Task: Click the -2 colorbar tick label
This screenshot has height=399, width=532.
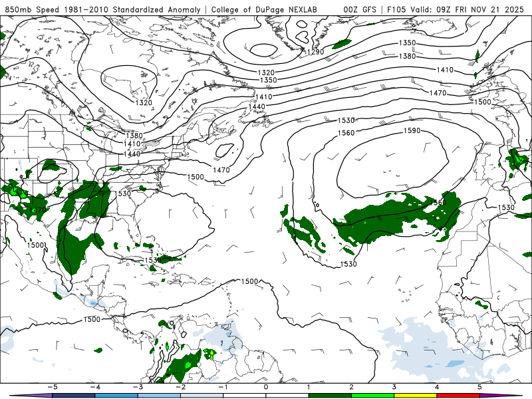Action: [x=180, y=387]
